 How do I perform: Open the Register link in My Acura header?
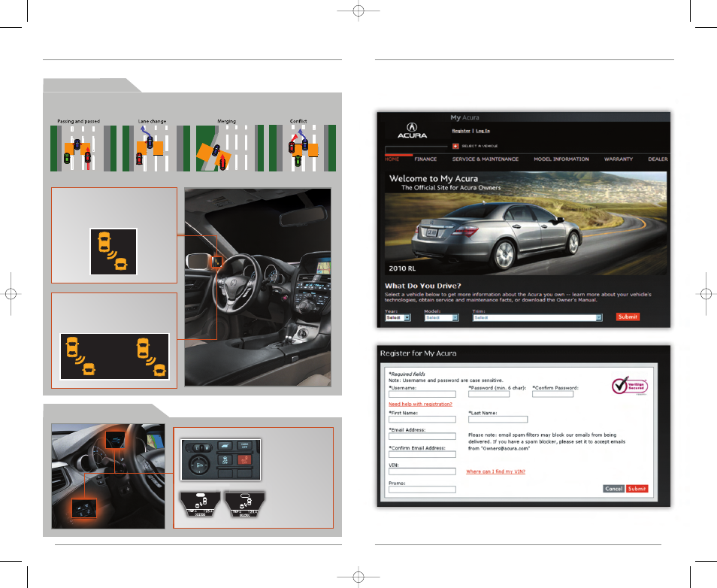[x=461, y=131]
